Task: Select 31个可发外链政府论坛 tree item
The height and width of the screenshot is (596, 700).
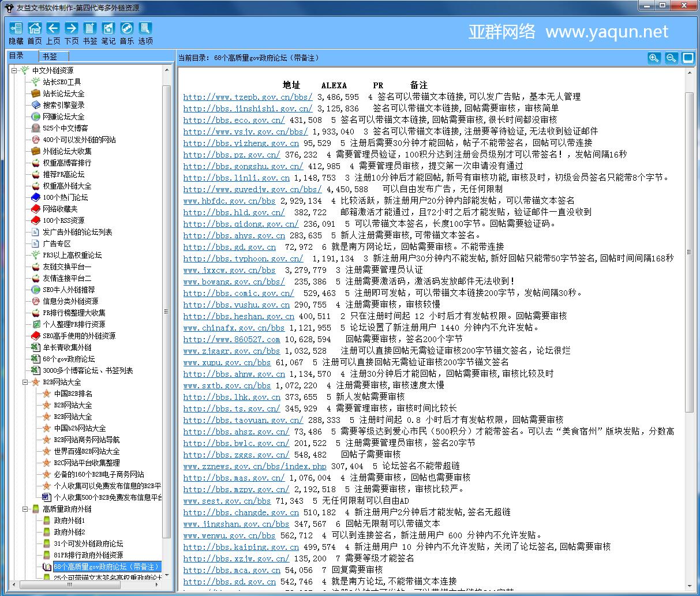Action: click(88, 543)
